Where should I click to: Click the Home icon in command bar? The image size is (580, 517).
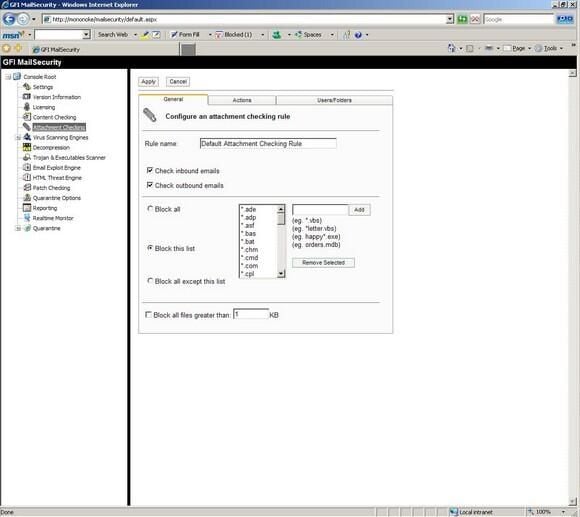(x=451, y=48)
